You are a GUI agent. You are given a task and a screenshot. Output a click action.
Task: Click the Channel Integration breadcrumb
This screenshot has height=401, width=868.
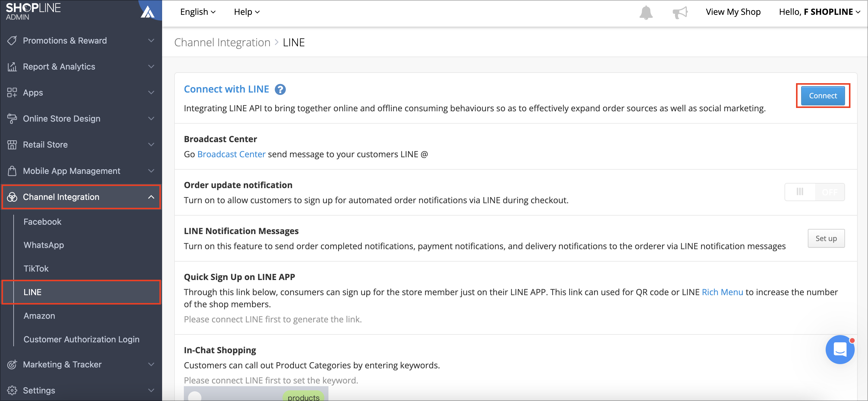[x=222, y=42]
